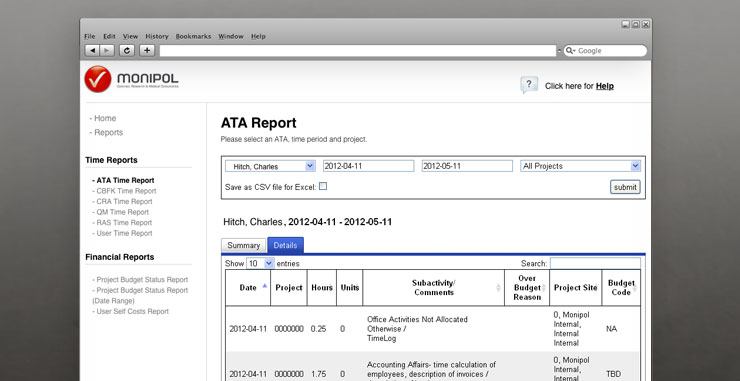Click the end date field 2012-05-11
Screen dimensions: 740x381
click(x=467, y=166)
